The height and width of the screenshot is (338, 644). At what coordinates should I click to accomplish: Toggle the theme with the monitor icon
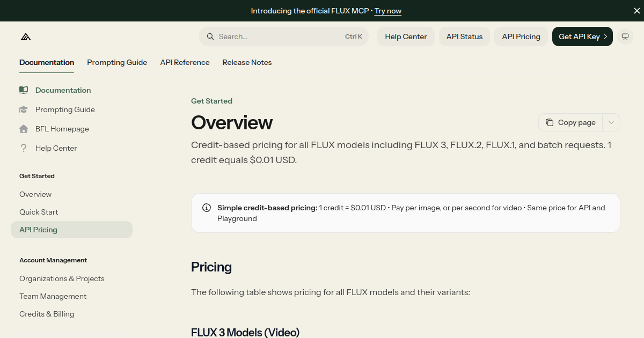click(625, 36)
